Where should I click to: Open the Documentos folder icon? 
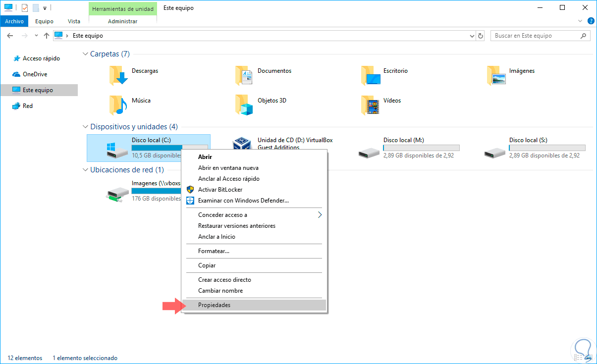click(245, 75)
